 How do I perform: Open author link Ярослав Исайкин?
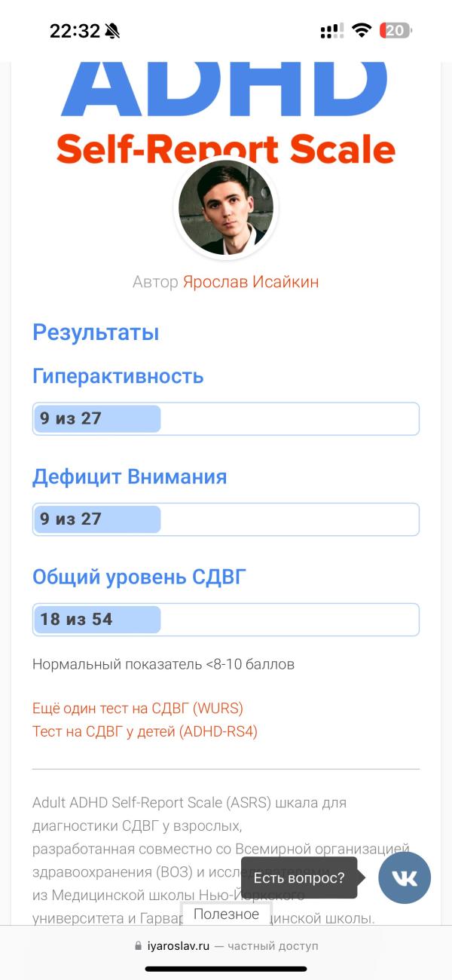point(251,282)
